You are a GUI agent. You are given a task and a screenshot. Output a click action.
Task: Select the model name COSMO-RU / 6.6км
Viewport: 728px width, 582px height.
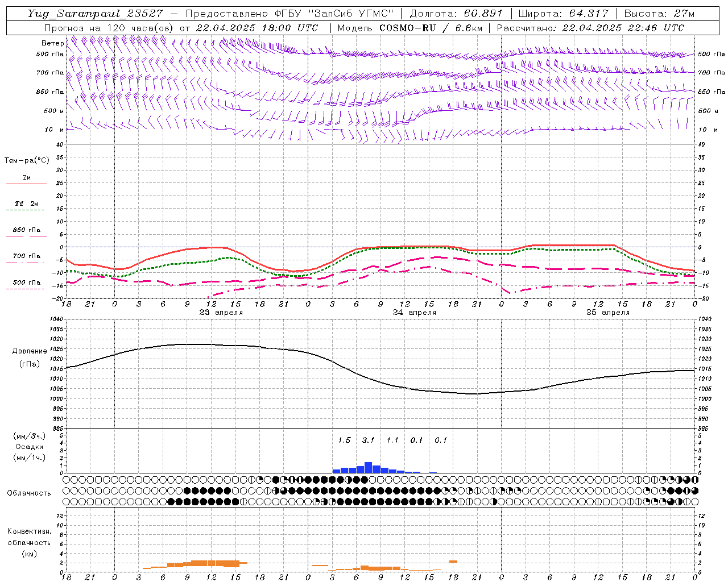click(431, 28)
